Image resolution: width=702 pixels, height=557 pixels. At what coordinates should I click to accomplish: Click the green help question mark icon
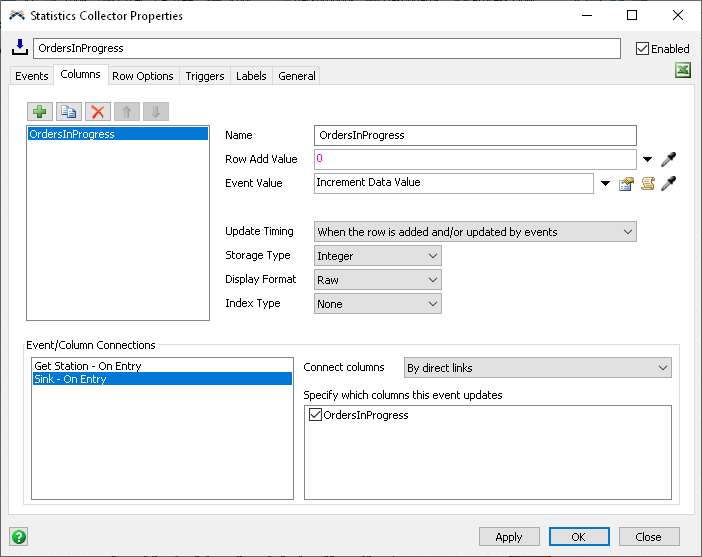[x=18, y=536]
